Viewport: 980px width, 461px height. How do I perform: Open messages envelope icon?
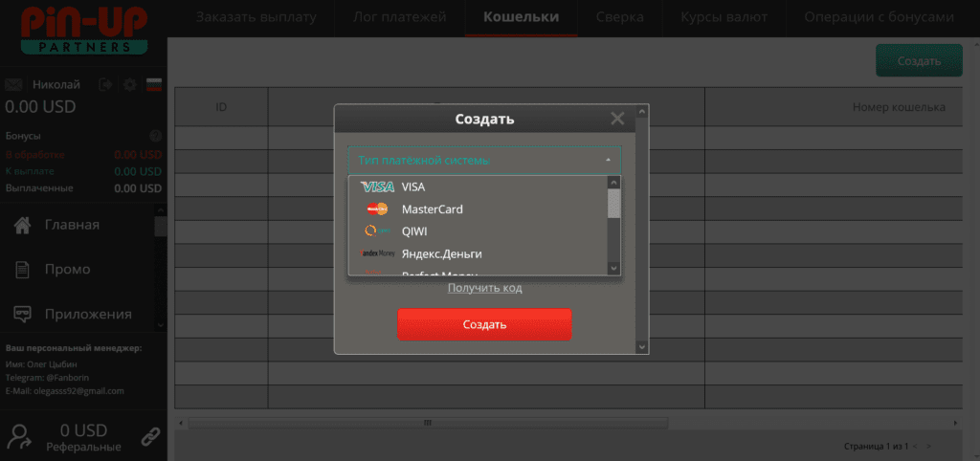click(x=13, y=84)
